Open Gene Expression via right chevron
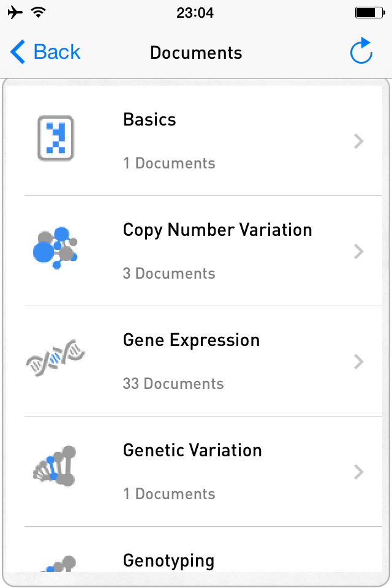 (359, 362)
